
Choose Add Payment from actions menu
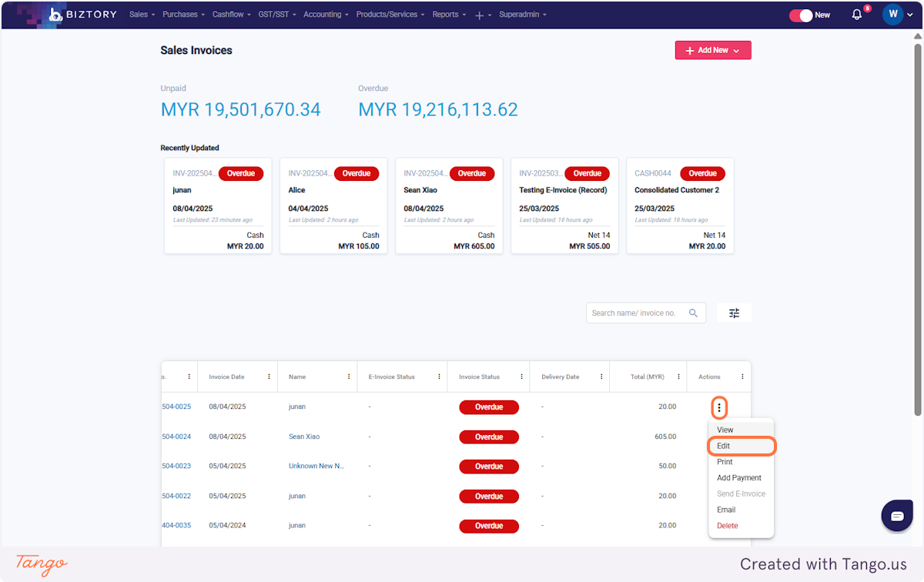pyautogui.click(x=741, y=478)
